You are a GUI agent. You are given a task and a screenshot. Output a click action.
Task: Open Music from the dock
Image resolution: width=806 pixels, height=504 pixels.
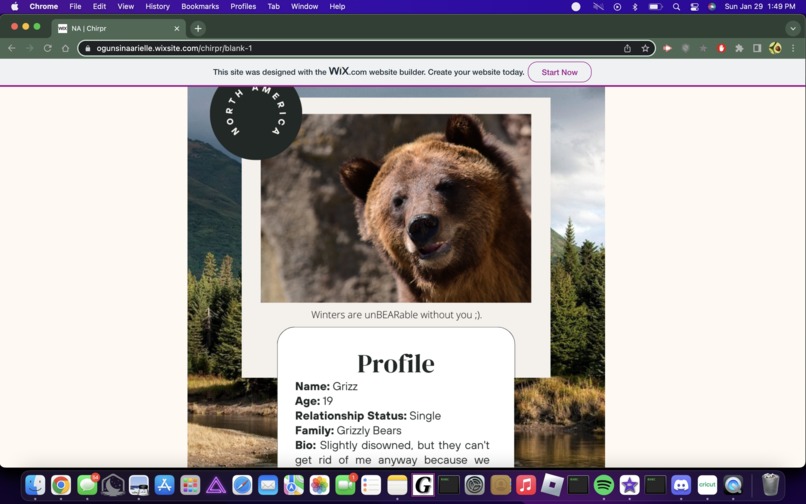[526, 484]
